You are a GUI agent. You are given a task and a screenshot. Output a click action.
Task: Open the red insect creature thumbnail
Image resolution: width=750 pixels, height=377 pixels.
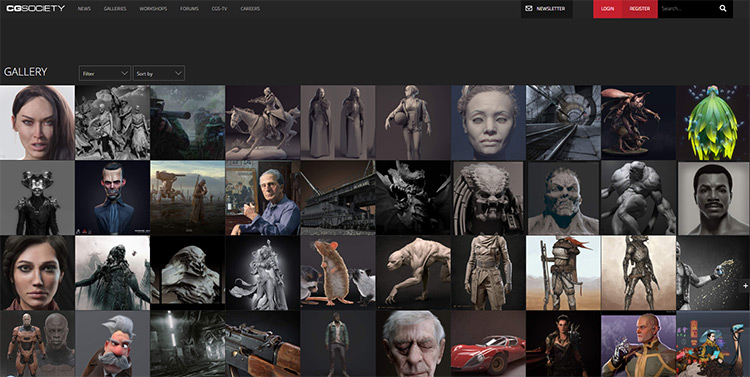point(638,122)
